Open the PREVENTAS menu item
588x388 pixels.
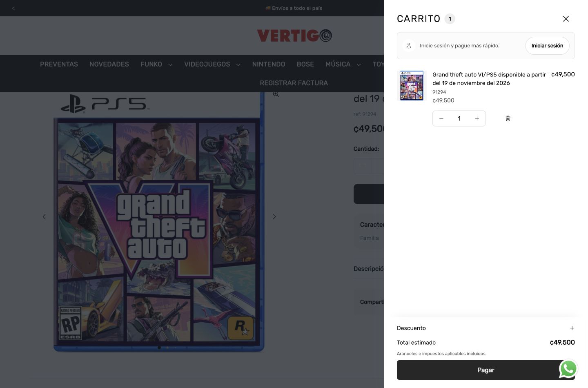(x=59, y=64)
